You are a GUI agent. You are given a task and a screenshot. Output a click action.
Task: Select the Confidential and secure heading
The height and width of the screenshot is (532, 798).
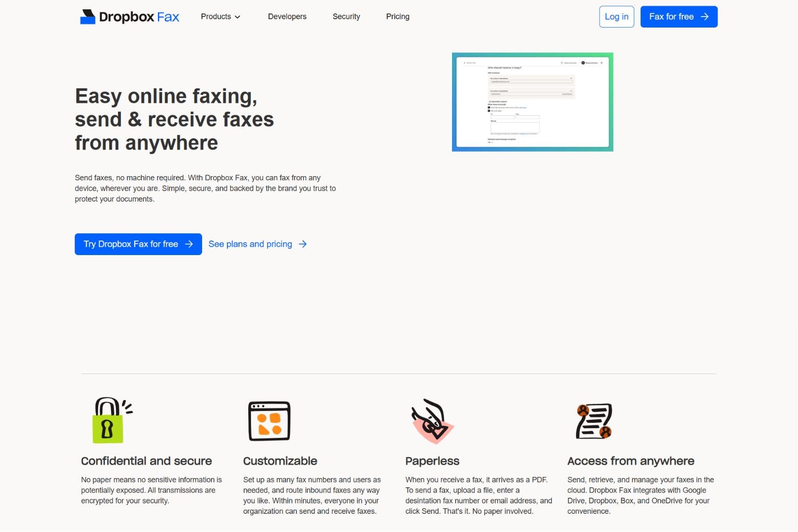point(147,461)
